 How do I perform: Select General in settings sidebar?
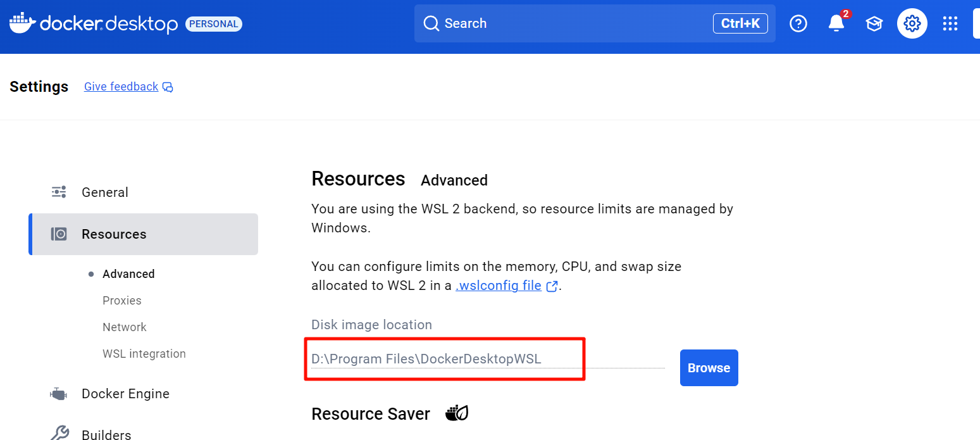(x=143, y=192)
